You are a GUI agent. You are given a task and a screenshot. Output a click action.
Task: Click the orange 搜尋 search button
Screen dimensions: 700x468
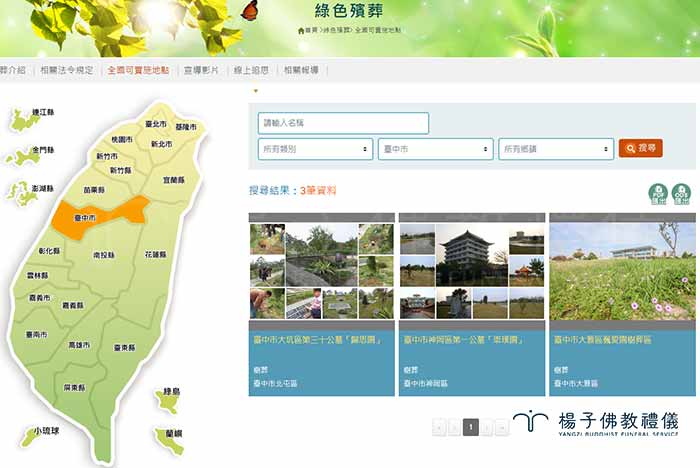640,148
